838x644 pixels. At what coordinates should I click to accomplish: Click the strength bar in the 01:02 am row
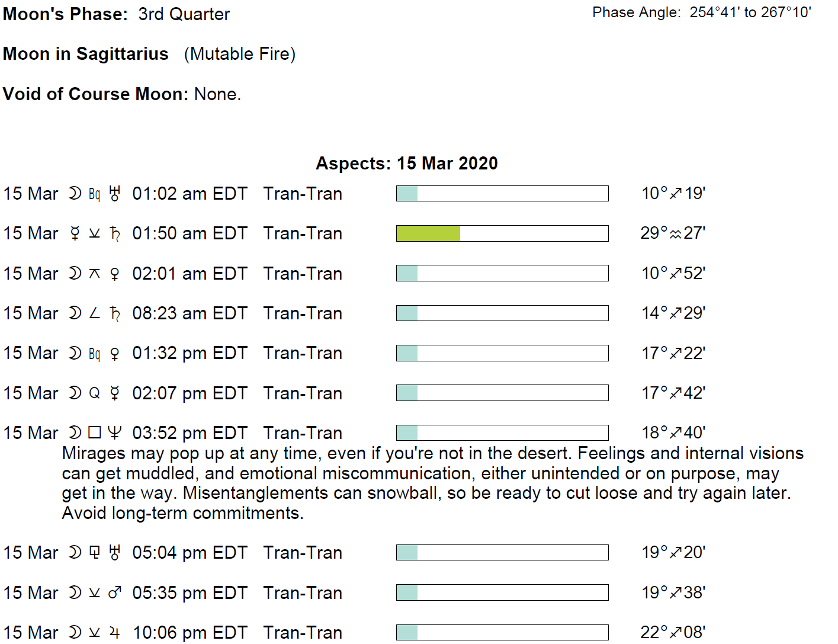(502, 193)
